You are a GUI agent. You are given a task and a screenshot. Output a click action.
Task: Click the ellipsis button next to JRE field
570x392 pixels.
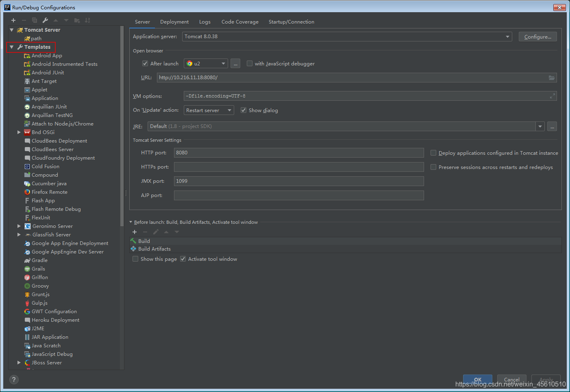(x=552, y=126)
